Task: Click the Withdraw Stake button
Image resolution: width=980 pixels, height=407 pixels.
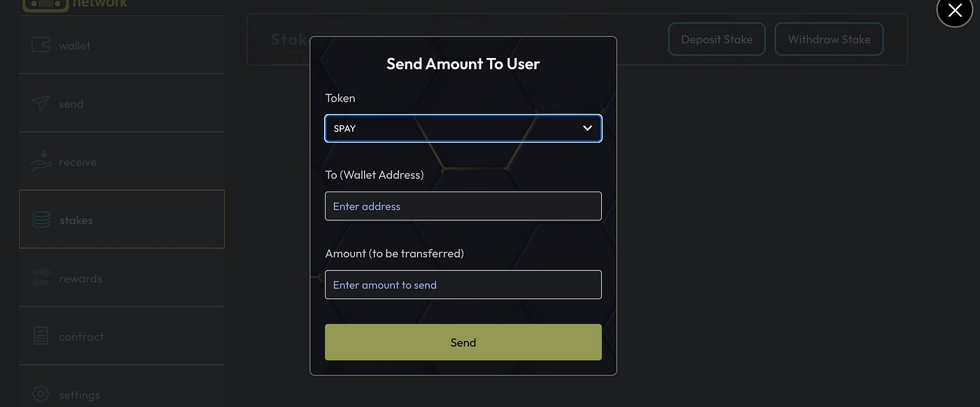Action: point(829,39)
